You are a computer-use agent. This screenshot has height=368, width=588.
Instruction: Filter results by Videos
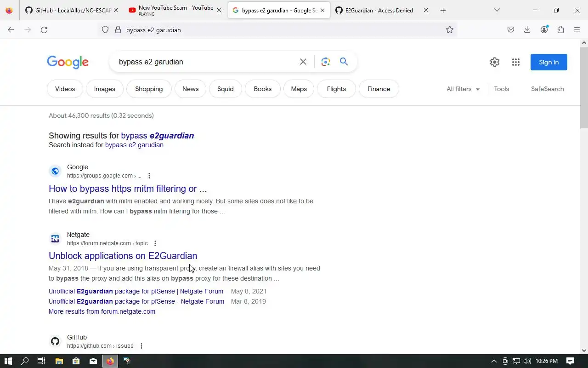pyautogui.click(x=65, y=89)
